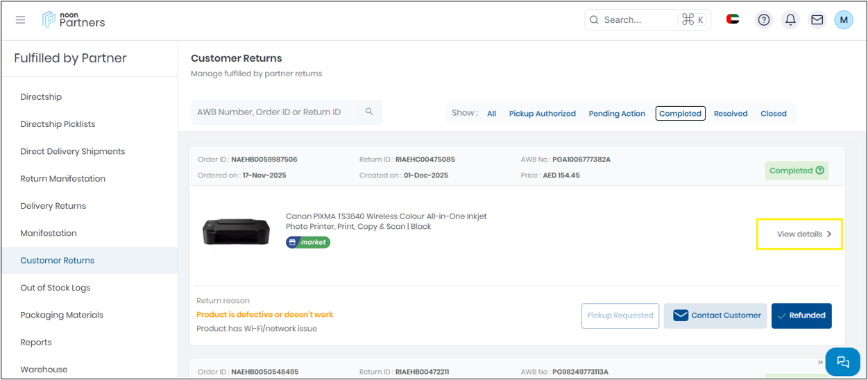Open the notifications bell icon
868x380 pixels.
point(790,20)
